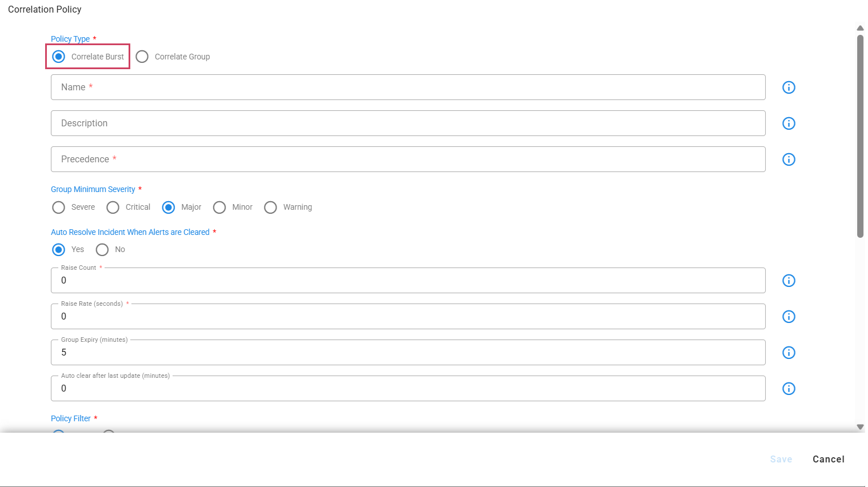Focus the Description text field
The width and height of the screenshot is (868, 487).
(x=408, y=123)
